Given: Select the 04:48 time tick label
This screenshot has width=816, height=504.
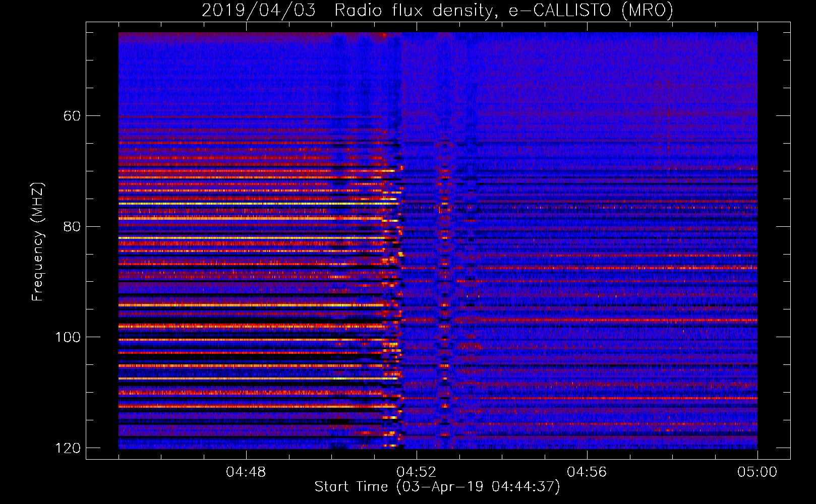Looking at the screenshot, I should [246, 472].
